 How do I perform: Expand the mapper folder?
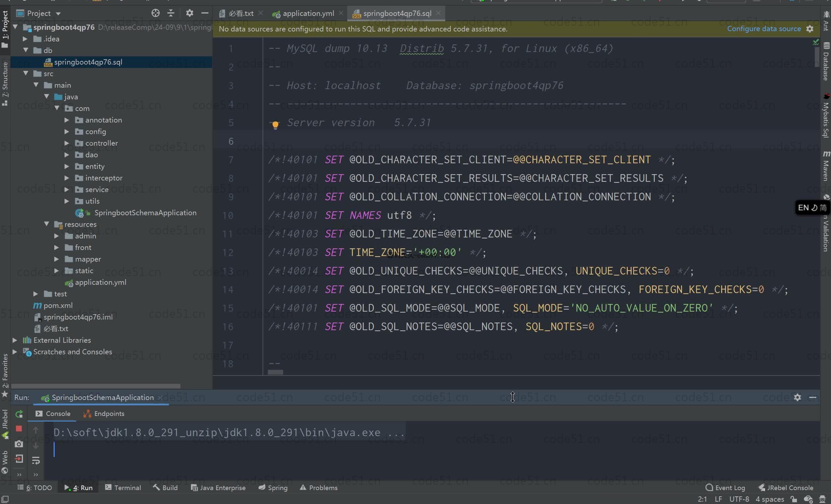click(56, 259)
